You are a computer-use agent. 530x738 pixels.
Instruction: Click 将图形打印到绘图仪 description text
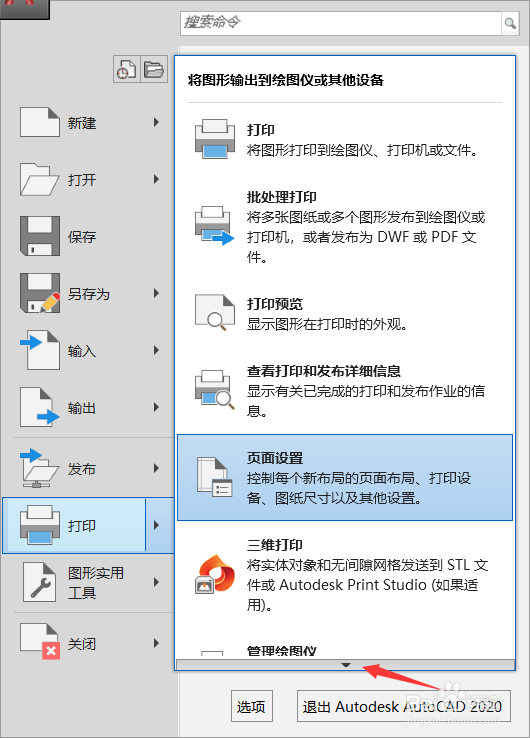(x=363, y=150)
